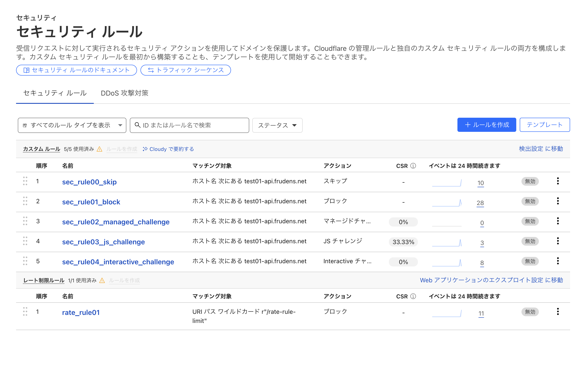Click the CSR info icon in custom rules header
Image resolution: width=584 pixels, height=392 pixels.
pos(413,166)
